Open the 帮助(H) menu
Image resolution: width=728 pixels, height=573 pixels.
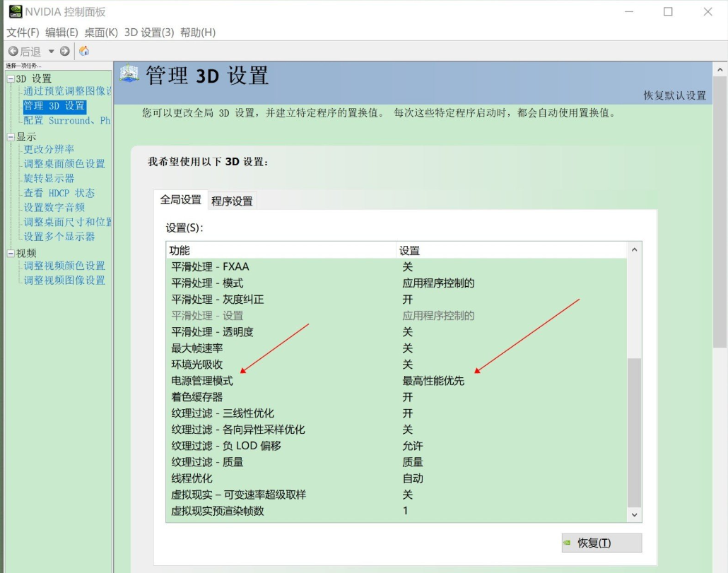point(198,33)
